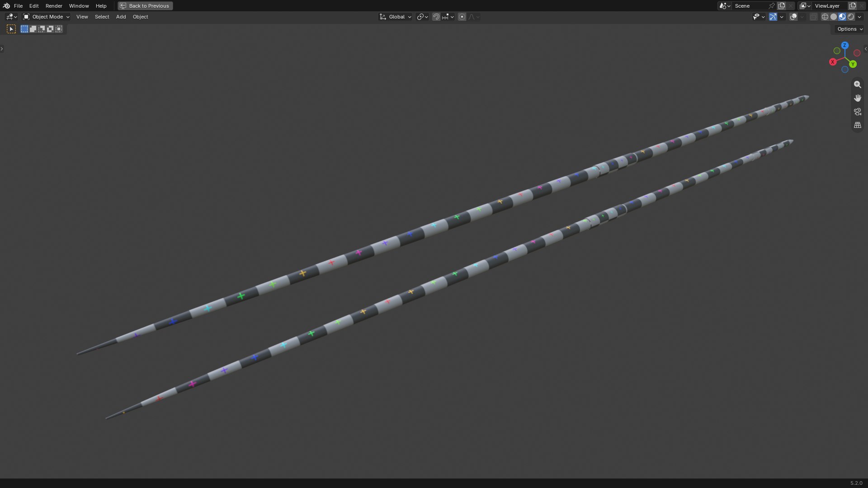Open the Edit menu
Viewport: 868px width, 488px height.
[x=34, y=6]
